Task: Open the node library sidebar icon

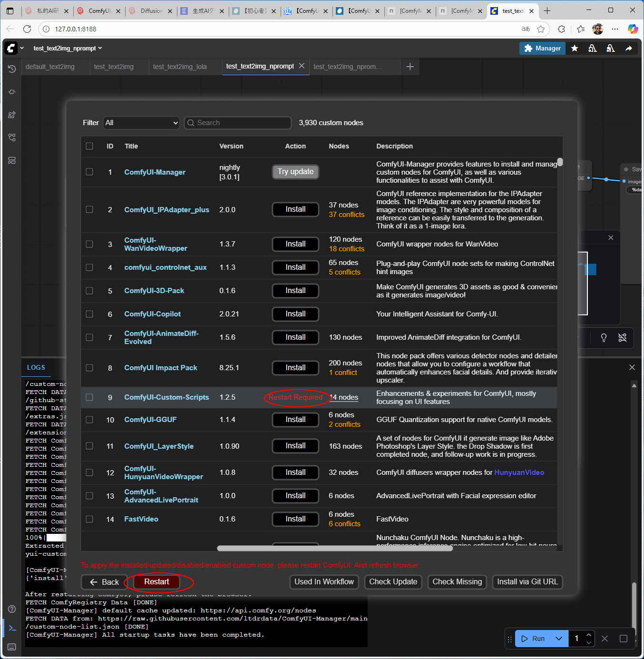Action: click(x=12, y=115)
